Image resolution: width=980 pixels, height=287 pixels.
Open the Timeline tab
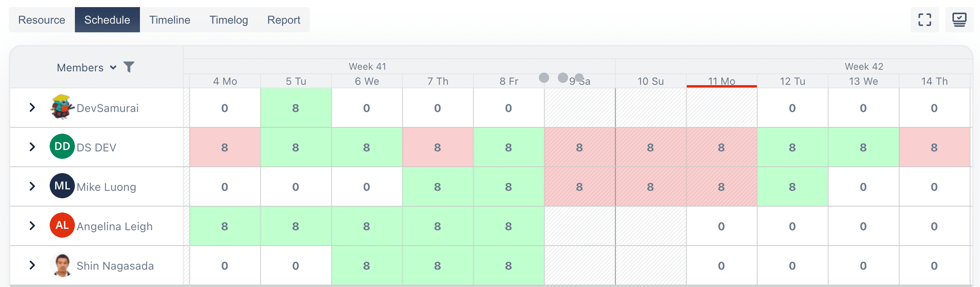point(170,20)
